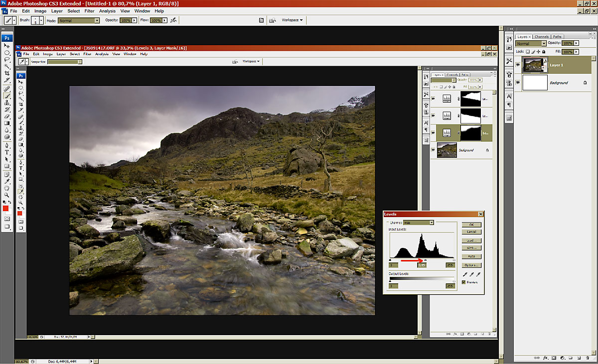Expand the Workspace dropdown in top options bar
Viewport: 598px width, 364px height.
(292, 20)
